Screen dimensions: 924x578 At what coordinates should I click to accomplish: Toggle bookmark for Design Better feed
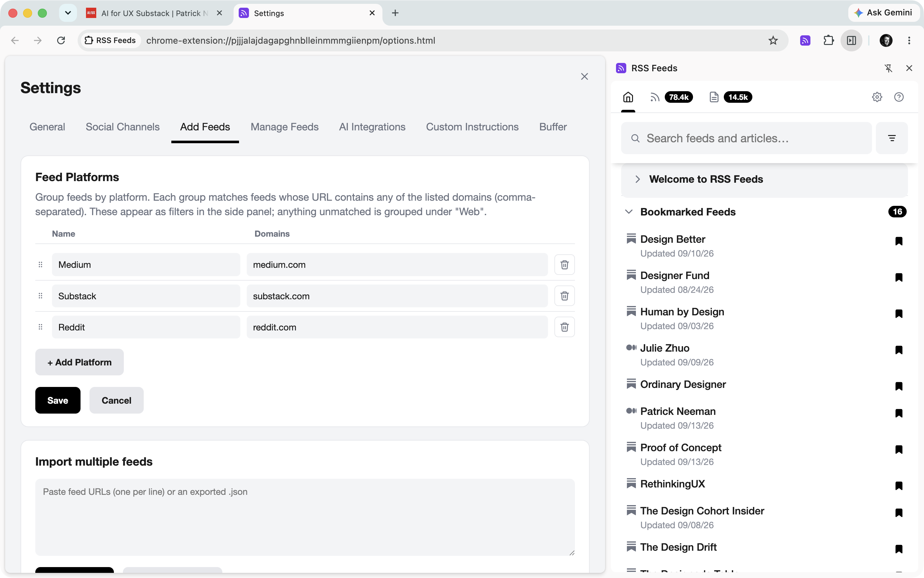[899, 241]
